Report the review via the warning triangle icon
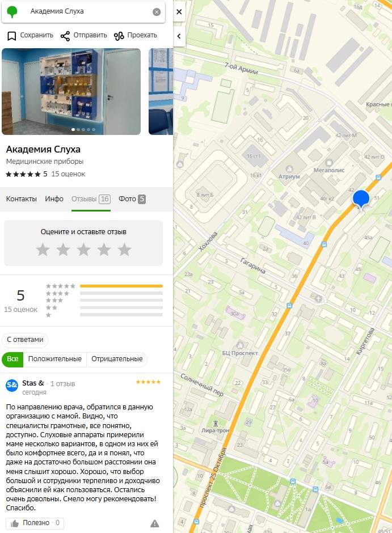 click(155, 523)
